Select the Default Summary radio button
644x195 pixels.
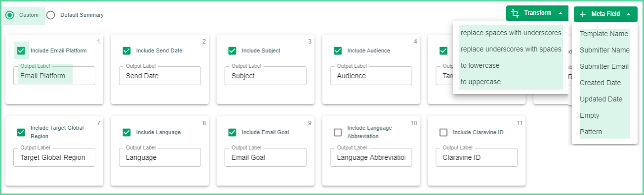click(50, 15)
